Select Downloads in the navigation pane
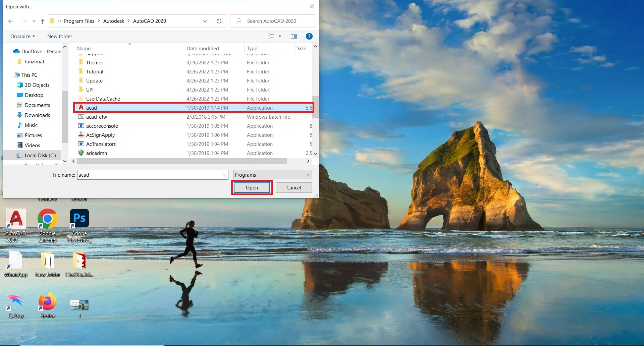 37,115
